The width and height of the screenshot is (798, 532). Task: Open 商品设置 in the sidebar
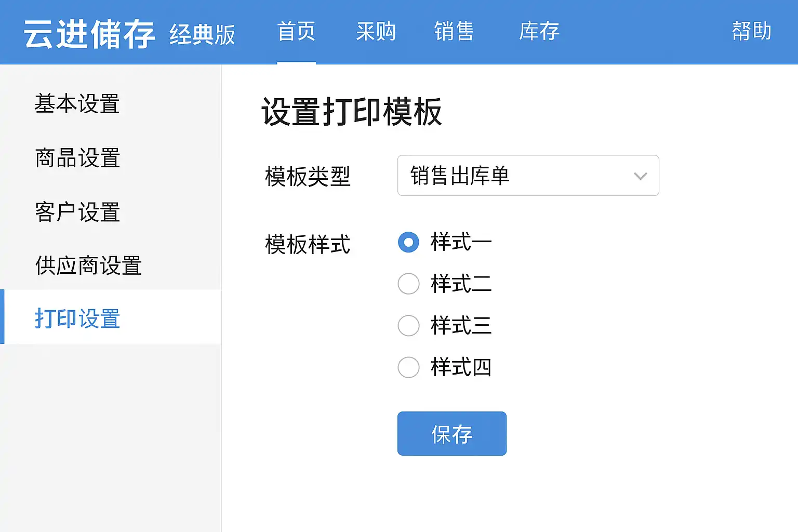pos(77,158)
